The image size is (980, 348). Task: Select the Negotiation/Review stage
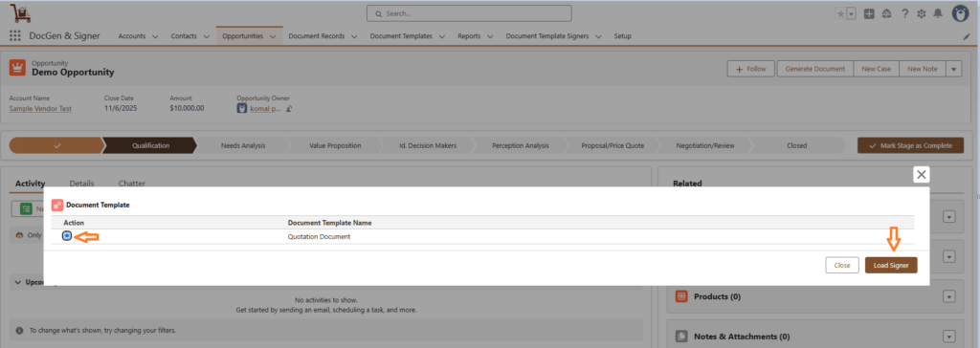[705, 145]
